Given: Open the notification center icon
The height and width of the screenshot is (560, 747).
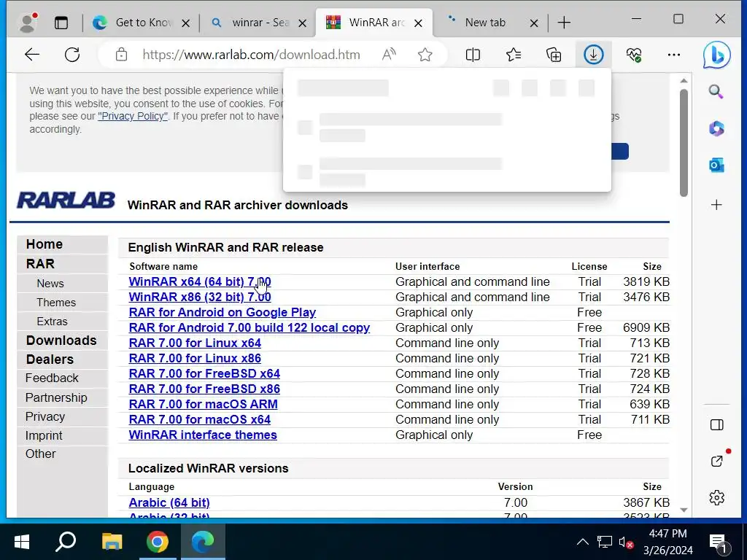Looking at the screenshot, I should pos(718,542).
